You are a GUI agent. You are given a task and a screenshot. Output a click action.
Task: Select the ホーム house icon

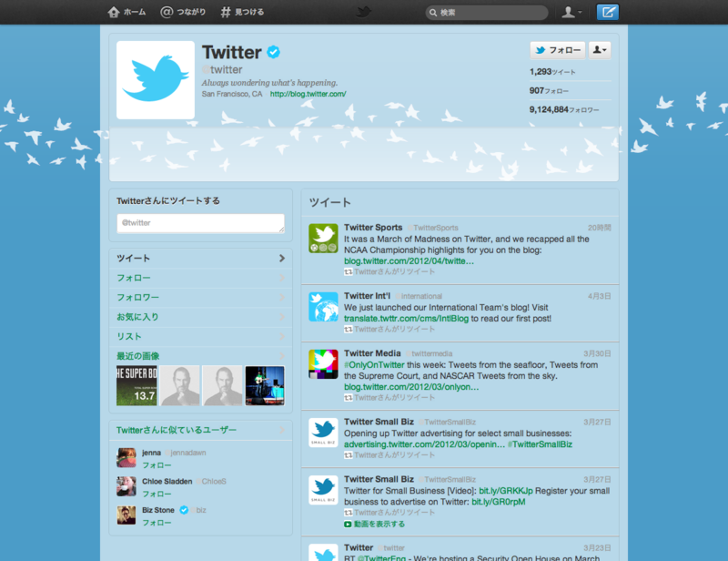115,12
